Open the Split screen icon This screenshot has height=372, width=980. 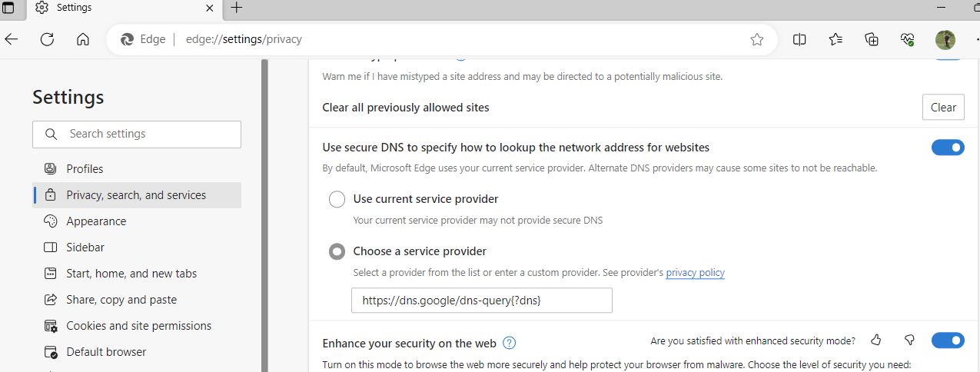pyautogui.click(x=799, y=39)
